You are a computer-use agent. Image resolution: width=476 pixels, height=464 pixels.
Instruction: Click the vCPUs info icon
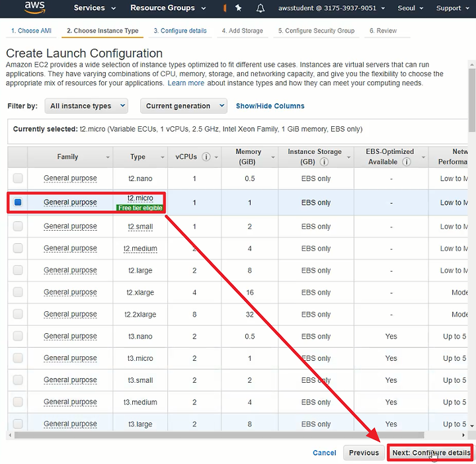(206, 157)
